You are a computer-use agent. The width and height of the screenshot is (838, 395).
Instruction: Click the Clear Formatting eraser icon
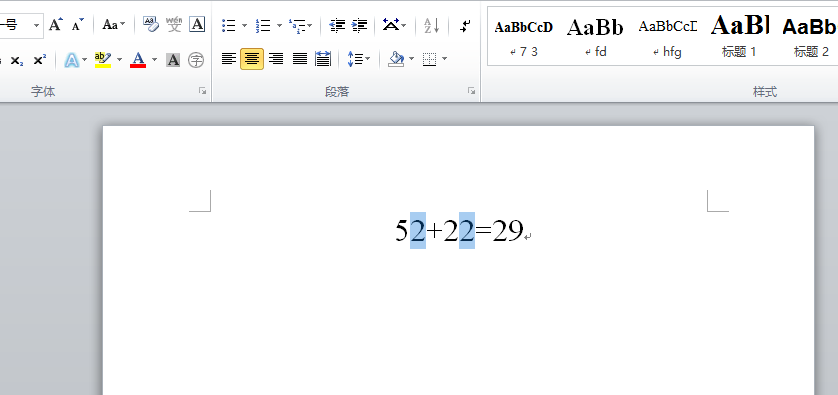[x=151, y=25]
